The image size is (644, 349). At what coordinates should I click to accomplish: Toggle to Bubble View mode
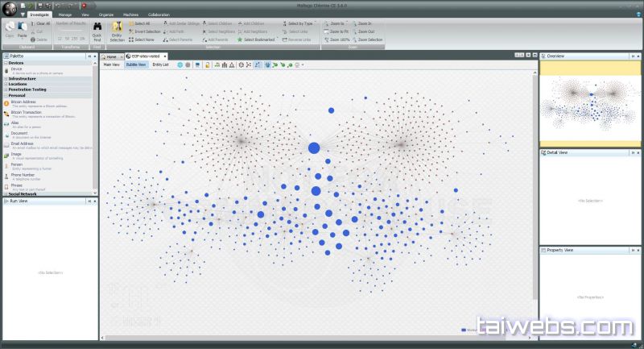tap(136, 64)
